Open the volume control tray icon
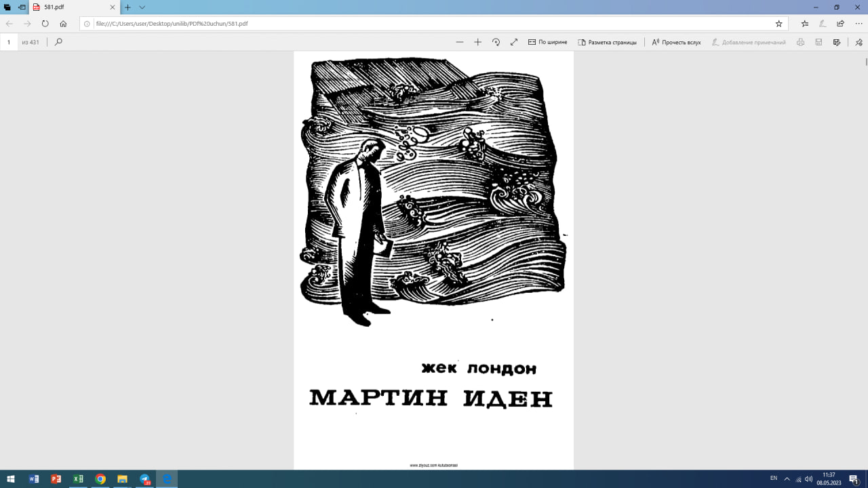 [x=809, y=479]
